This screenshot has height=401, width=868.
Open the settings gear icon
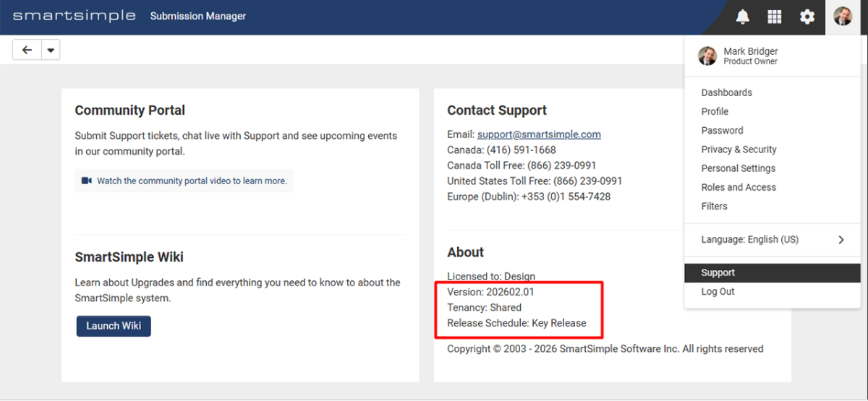(x=807, y=17)
